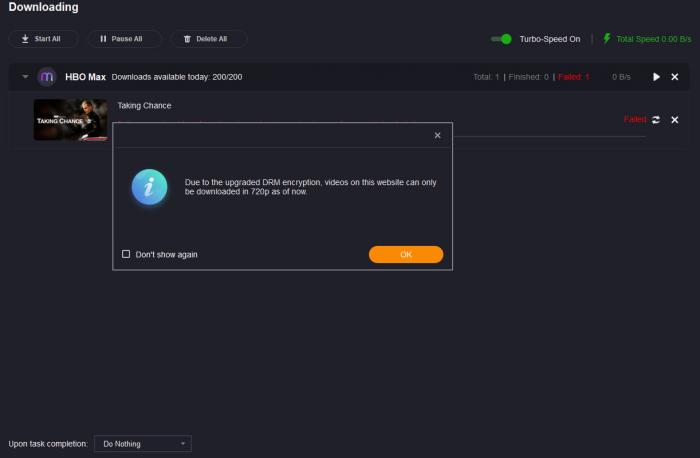Click the Delete All button

(x=208, y=39)
